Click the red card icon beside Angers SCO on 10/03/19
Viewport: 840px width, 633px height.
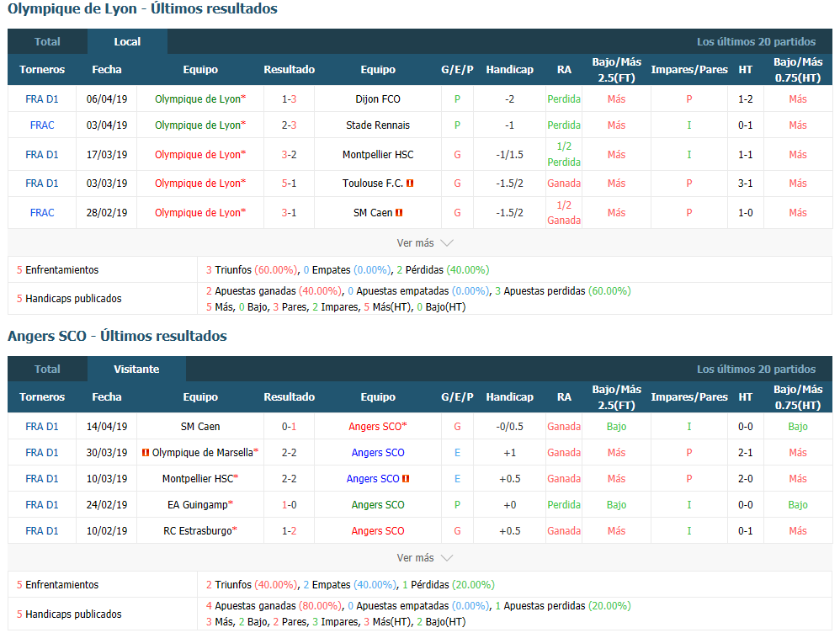[x=406, y=479]
